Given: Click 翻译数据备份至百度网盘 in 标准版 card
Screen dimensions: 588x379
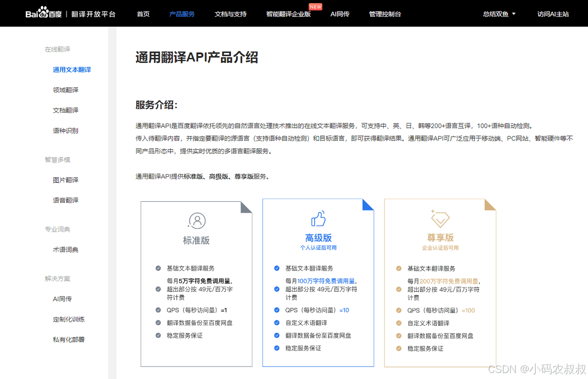Looking at the screenshot, I should point(199,323).
